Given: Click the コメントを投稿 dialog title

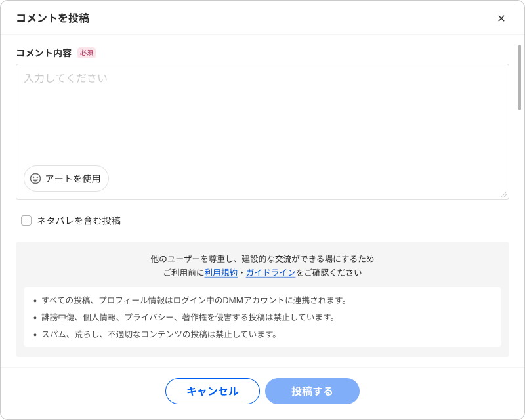Looking at the screenshot, I should tap(52, 18).
